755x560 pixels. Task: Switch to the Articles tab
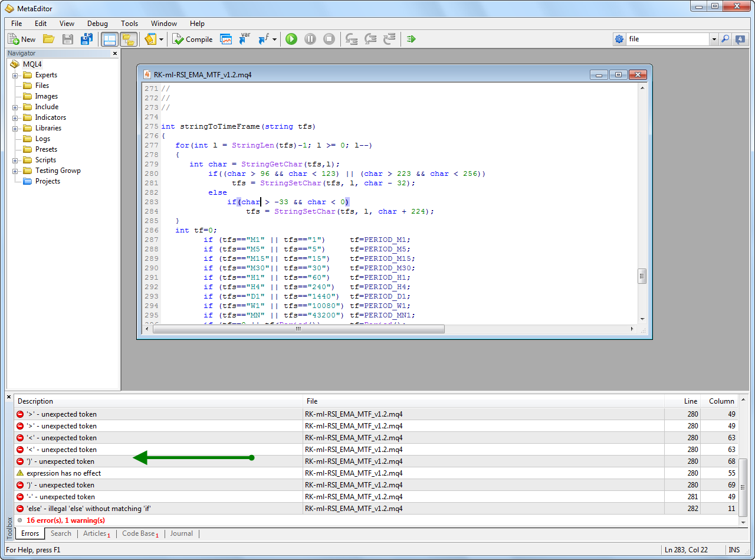pos(96,533)
